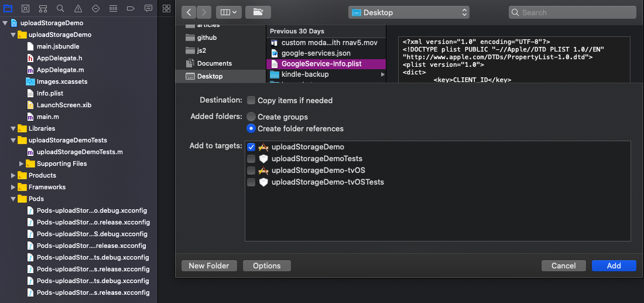The height and width of the screenshot is (303, 644).
Task: Open the issue navigator warning icon
Action: [x=78, y=9]
